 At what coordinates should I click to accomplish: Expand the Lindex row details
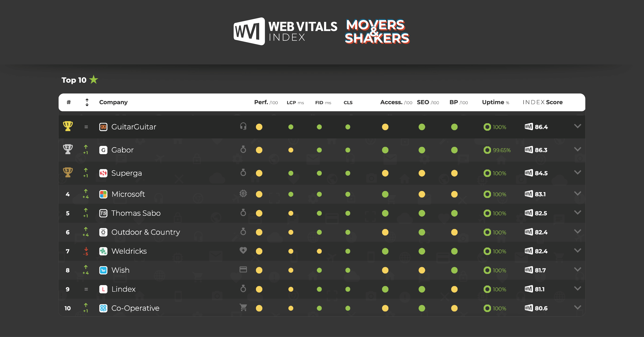pos(578,288)
